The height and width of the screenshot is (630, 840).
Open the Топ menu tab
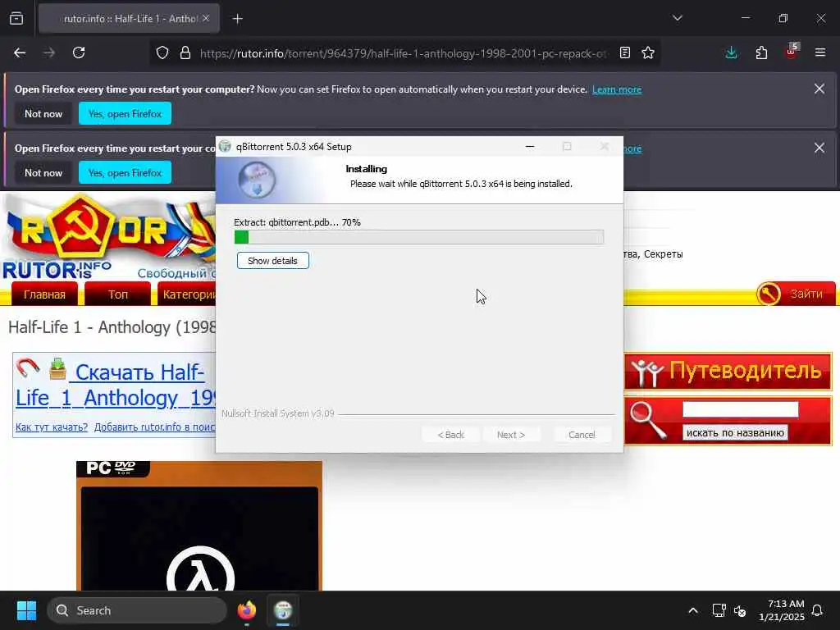(118, 294)
